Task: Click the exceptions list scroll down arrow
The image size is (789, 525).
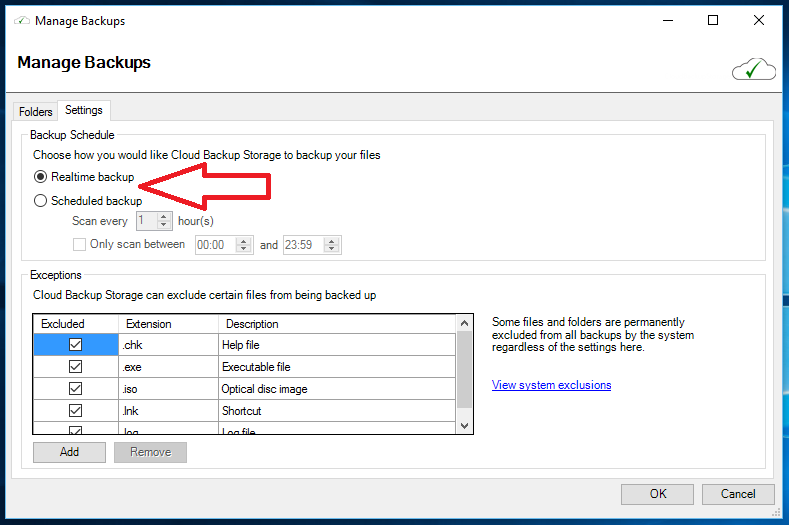Action: [x=464, y=426]
